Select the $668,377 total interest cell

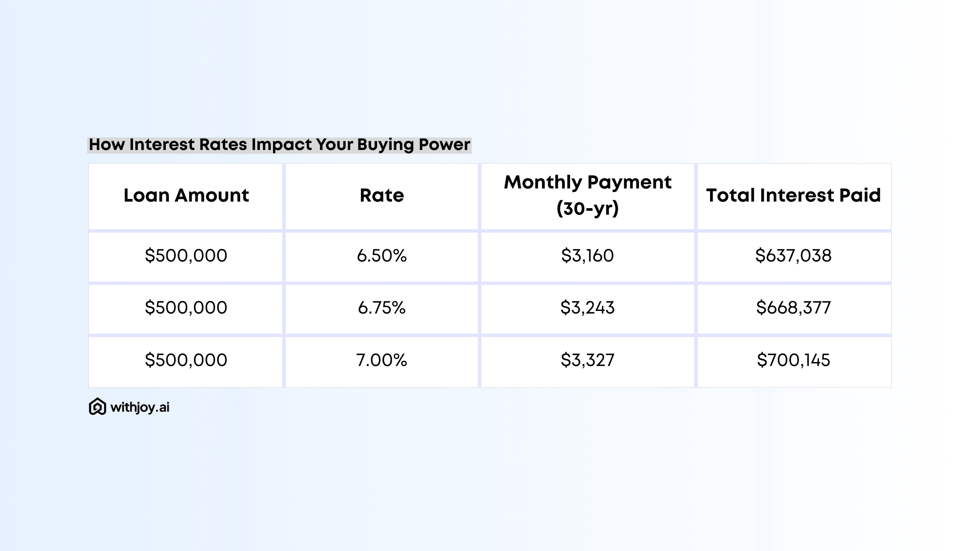(x=793, y=308)
